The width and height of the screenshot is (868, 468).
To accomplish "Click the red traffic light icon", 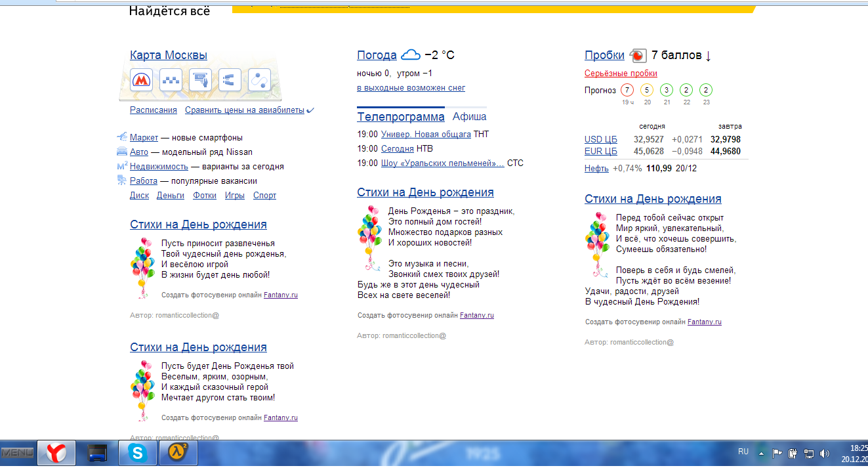I will pos(638,55).
